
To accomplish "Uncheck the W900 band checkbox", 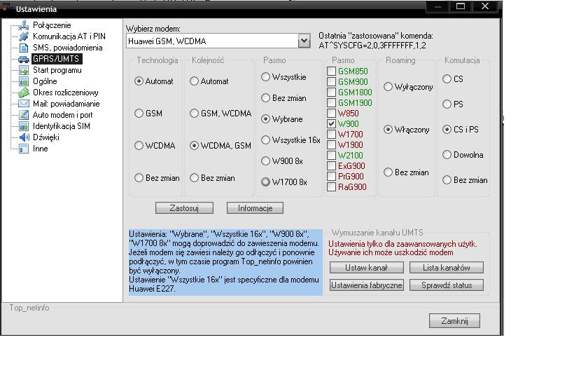I will tap(332, 124).
